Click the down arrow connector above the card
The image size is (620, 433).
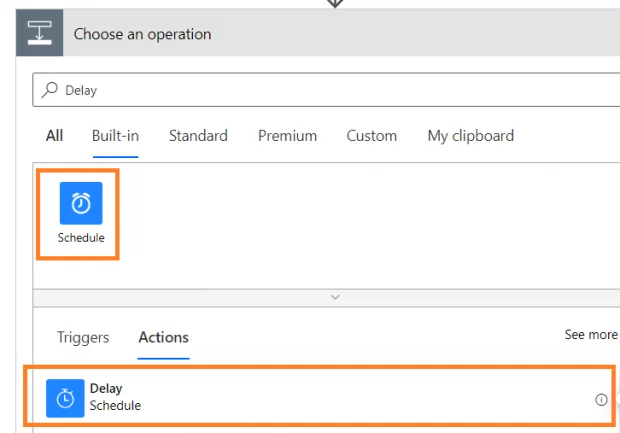coord(336,3)
